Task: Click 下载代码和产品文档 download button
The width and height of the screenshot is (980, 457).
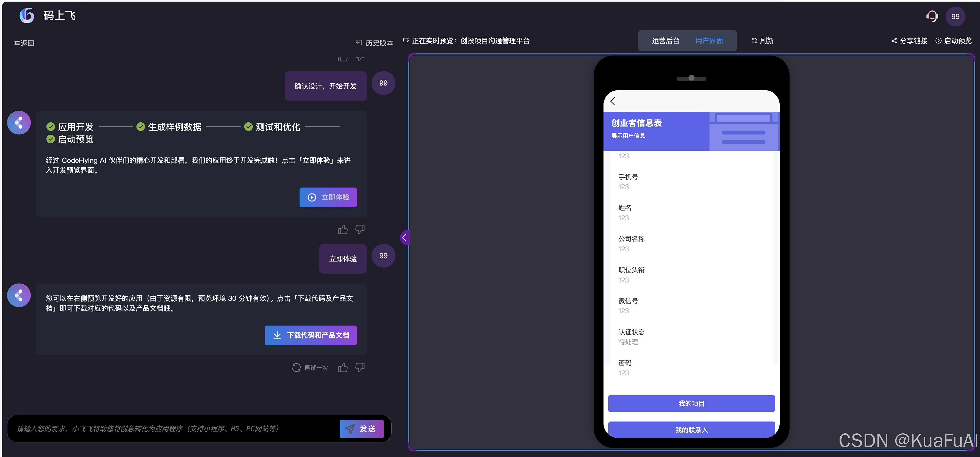Action: (311, 335)
